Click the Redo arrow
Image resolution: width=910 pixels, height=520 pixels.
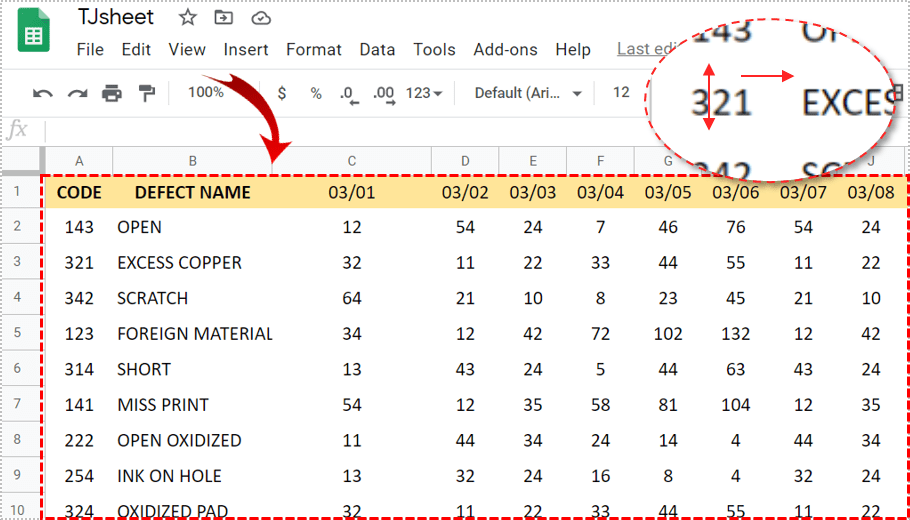point(77,93)
